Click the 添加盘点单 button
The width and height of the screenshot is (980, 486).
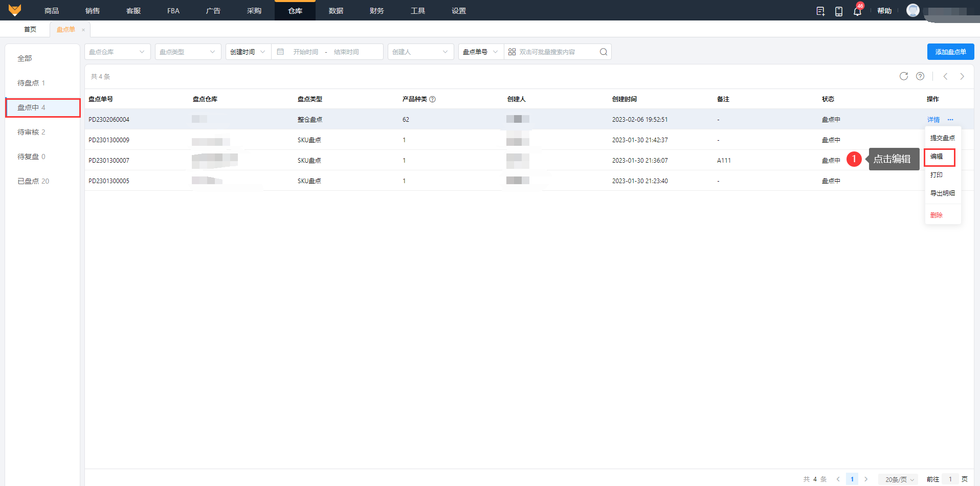950,52
